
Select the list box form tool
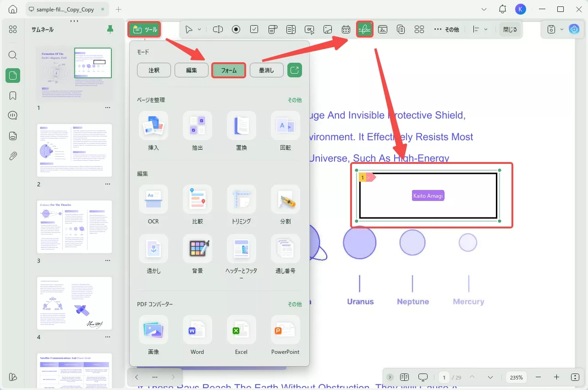pyautogui.click(x=291, y=29)
